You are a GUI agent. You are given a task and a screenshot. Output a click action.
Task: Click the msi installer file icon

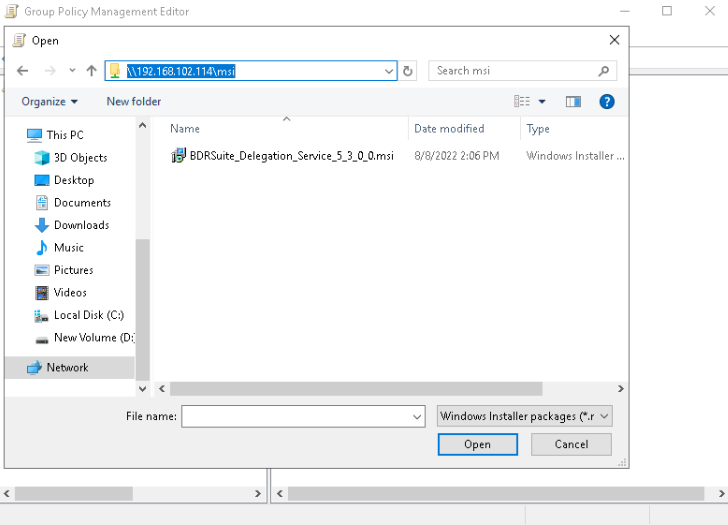[x=179, y=156]
